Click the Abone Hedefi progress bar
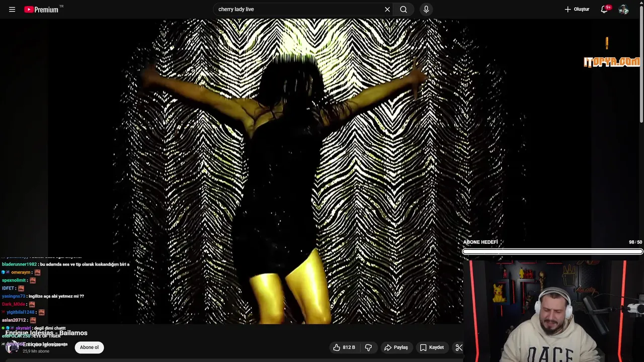 point(552,251)
